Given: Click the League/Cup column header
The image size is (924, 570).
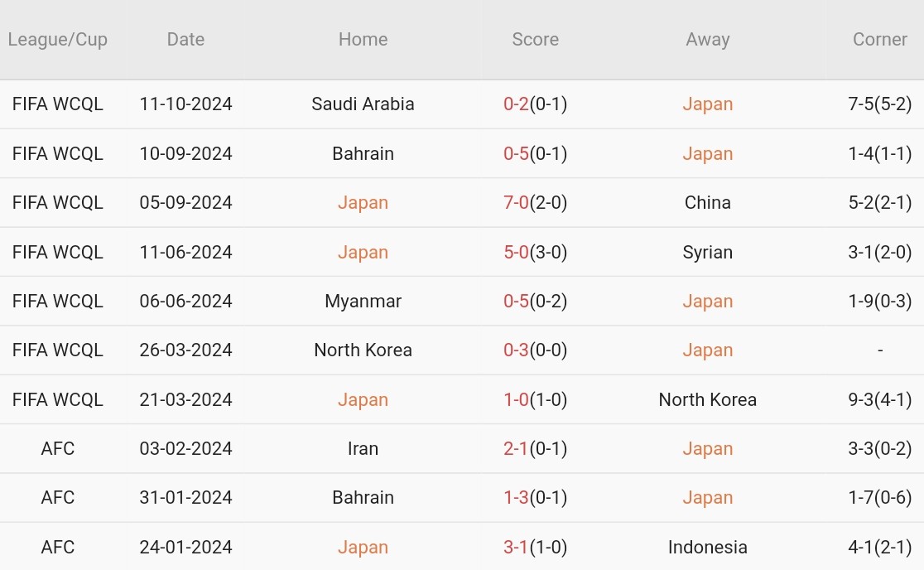Looking at the screenshot, I should point(58,40).
